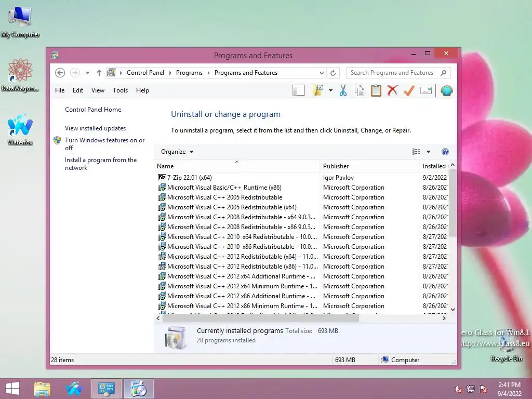Expand the address bar history dropdown

[322, 73]
